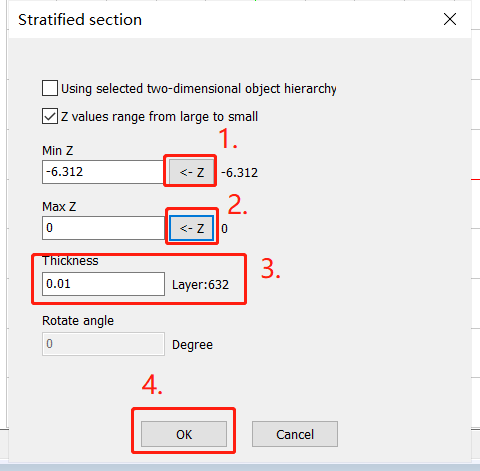Grab Z value for Min Z using its <- Z button
The image size is (480, 471).
click(x=192, y=172)
